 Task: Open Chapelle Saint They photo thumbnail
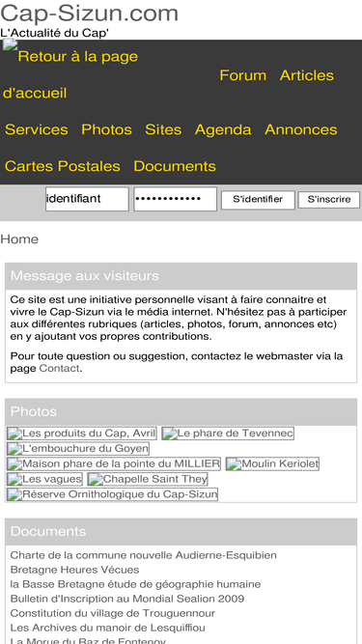(x=148, y=479)
